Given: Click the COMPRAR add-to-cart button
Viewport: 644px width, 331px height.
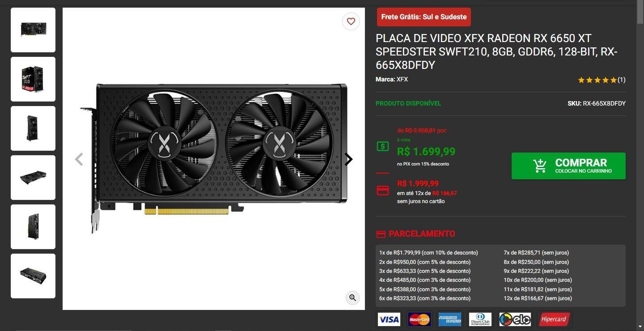Looking at the screenshot, I should [x=568, y=166].
